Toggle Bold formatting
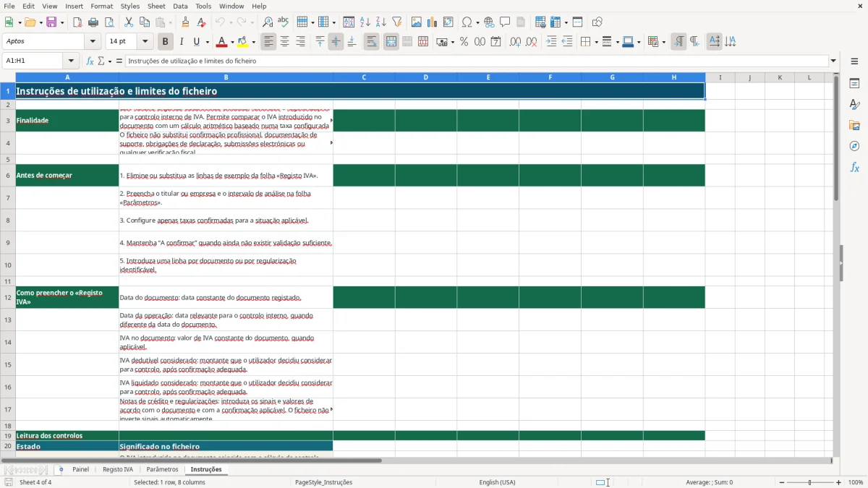 [x=165, y=42]
